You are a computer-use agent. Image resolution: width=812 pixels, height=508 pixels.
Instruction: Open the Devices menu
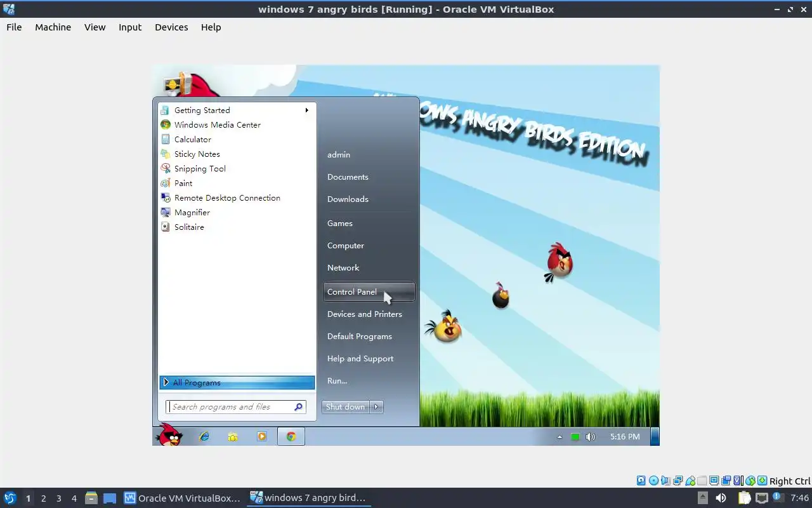[171, 27]
